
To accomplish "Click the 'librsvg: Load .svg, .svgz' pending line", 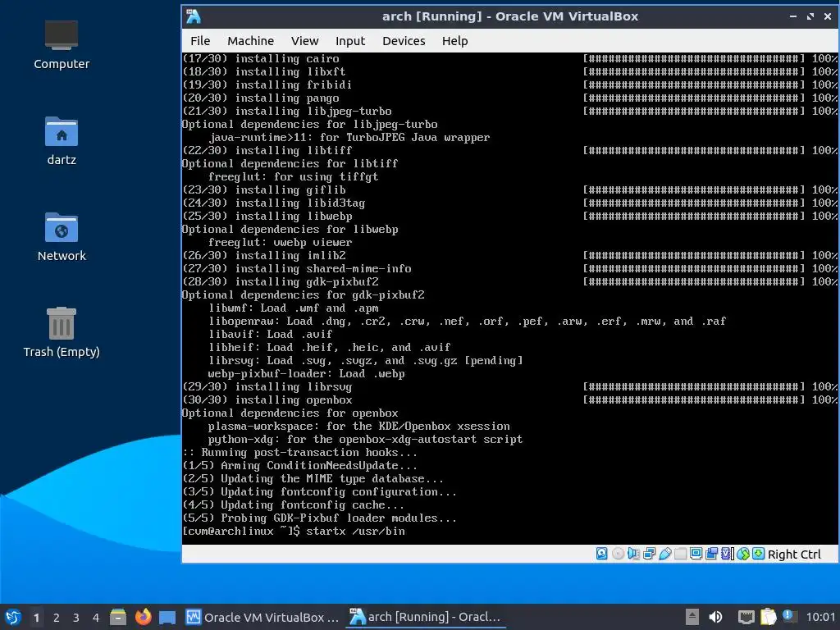I will point(365,361).
